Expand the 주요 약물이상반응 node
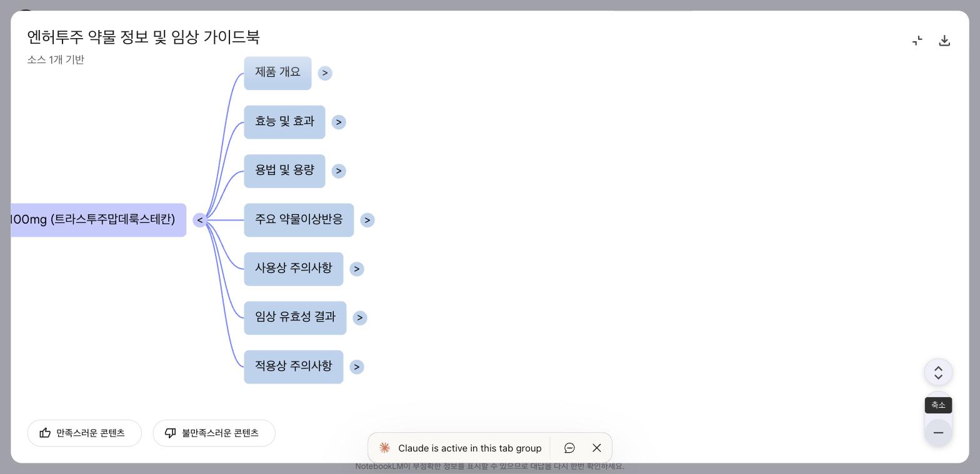This screenshot has width=980, height=474. point(367,220)
